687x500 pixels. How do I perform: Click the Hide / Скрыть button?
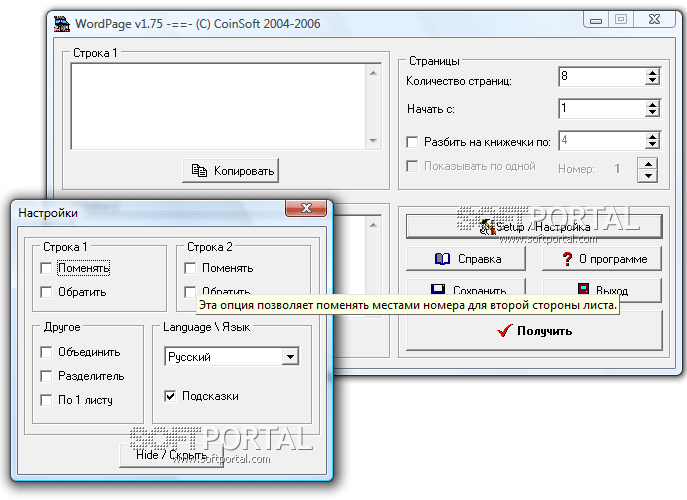171,455
